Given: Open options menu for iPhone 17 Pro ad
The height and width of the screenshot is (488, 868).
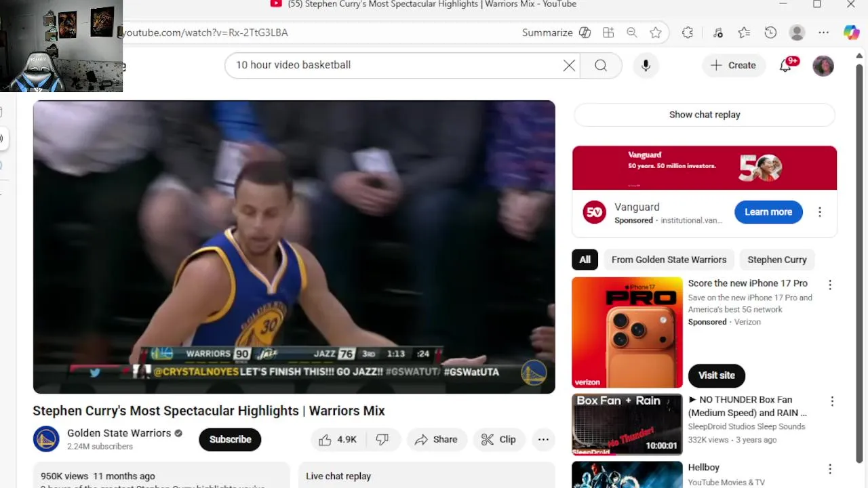Looking at the screenshot, I should (x=829, y=285).
